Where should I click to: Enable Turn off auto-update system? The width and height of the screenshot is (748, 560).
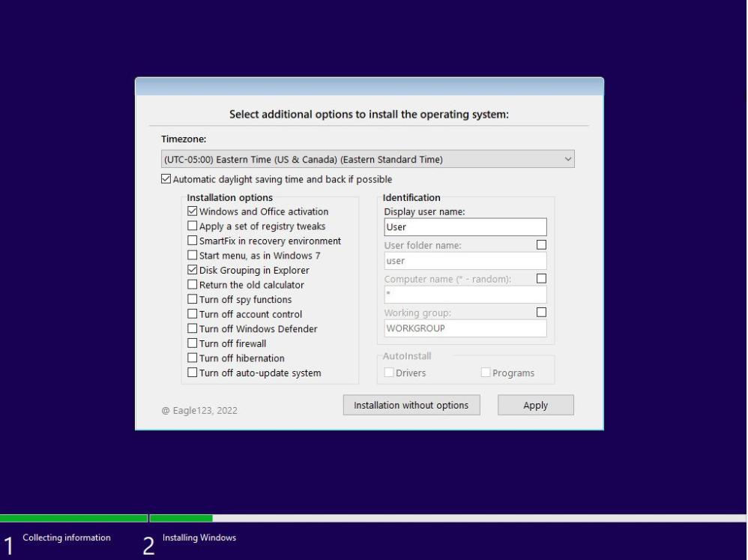click(x=193, y=372)
